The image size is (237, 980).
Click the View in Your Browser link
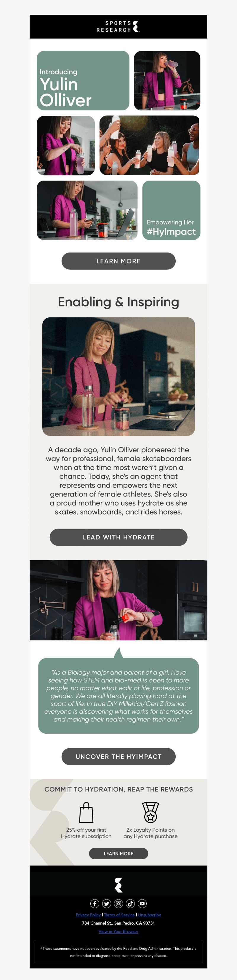(x=118, y=932)
